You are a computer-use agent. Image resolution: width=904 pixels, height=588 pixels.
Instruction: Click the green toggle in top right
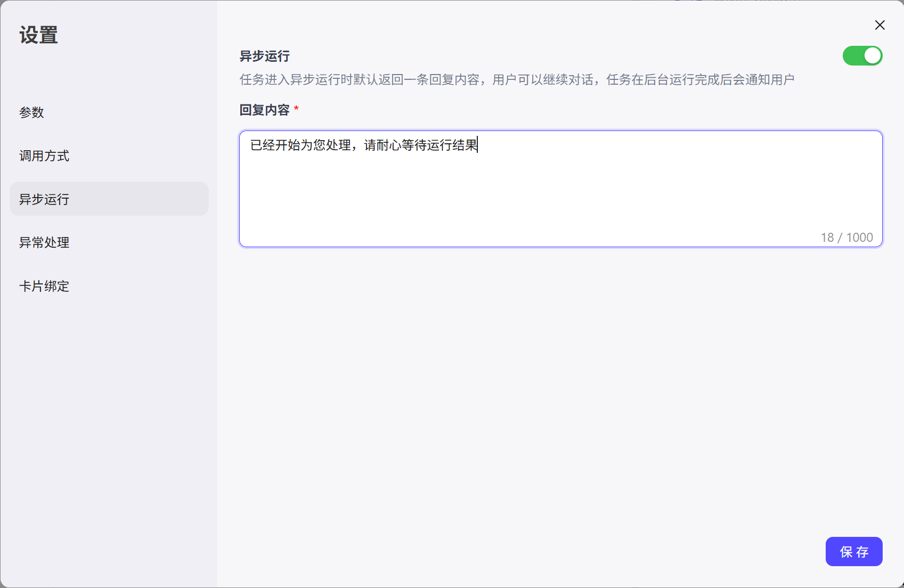862,55
